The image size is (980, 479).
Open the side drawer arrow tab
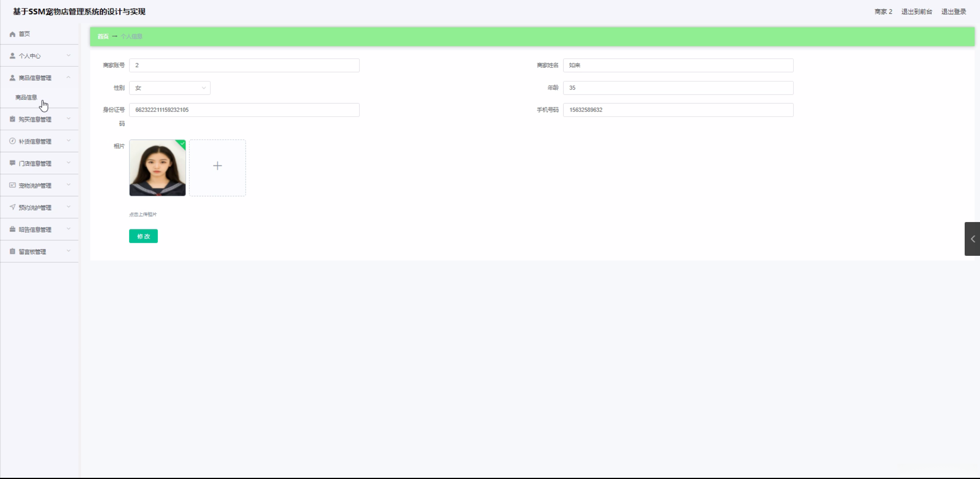click(972, 239)
